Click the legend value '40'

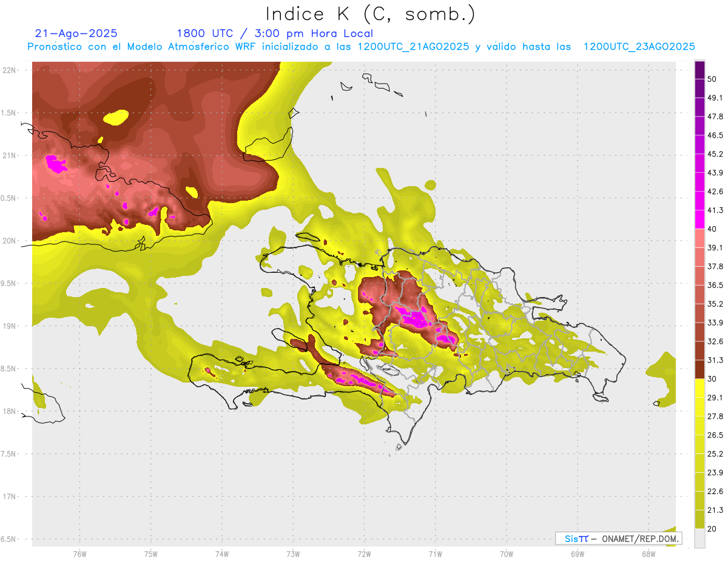(x=712, y=229)
